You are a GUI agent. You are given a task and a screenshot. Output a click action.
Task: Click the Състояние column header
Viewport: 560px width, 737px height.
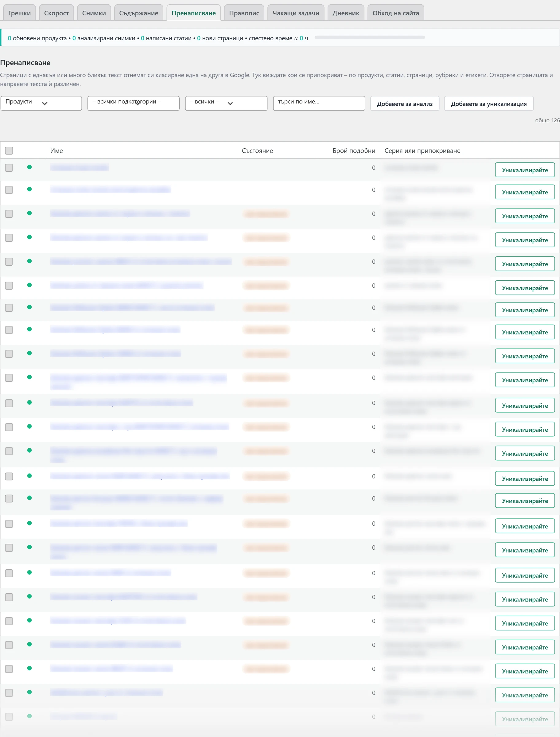pos(257,151)
